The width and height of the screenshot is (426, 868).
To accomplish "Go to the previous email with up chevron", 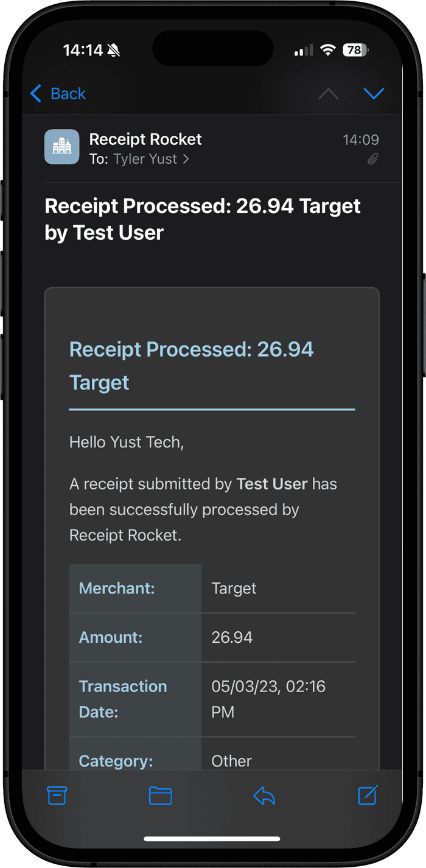I will (328, 94).
